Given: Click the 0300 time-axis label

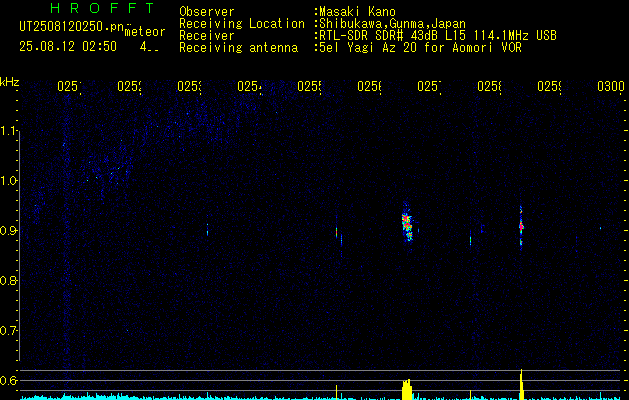Looking at the screenshot, I should 611,86.
